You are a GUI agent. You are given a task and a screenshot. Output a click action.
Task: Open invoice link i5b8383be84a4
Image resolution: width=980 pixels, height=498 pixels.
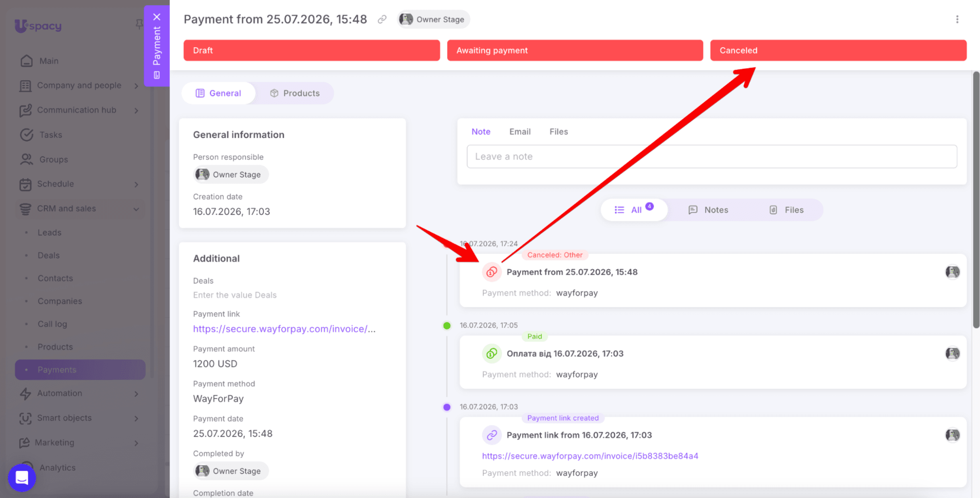590,456
